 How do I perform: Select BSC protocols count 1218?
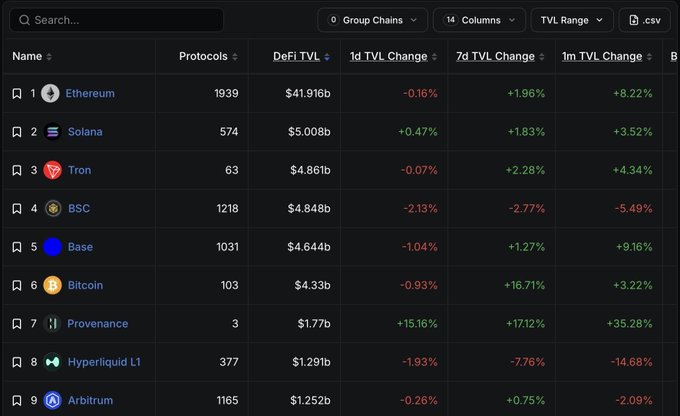(228, 209)
